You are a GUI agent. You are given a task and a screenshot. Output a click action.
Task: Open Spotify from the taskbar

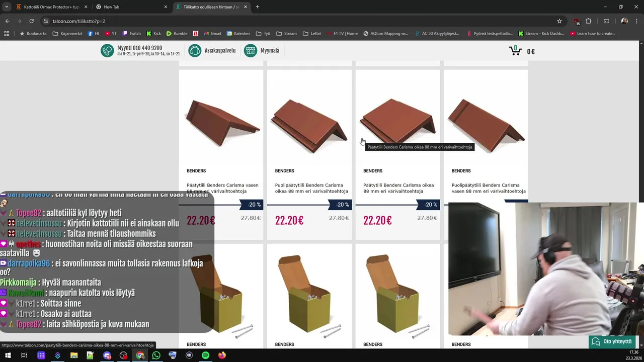point(205,355)
